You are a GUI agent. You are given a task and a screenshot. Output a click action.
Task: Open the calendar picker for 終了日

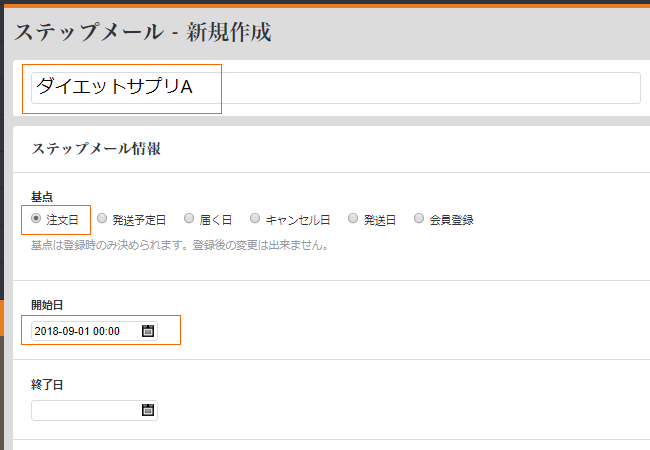(x=148, y=410)
